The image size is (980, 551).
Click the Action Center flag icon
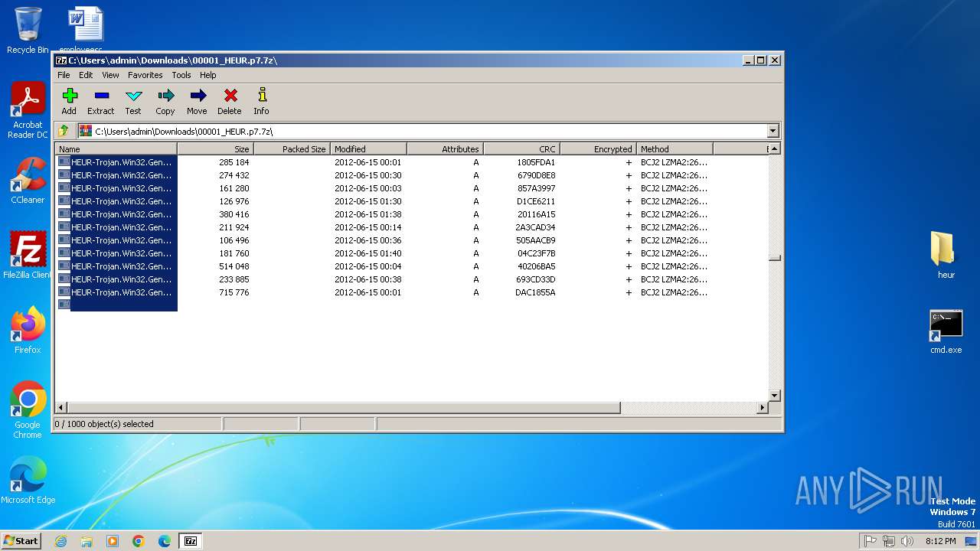coord(870,541)
